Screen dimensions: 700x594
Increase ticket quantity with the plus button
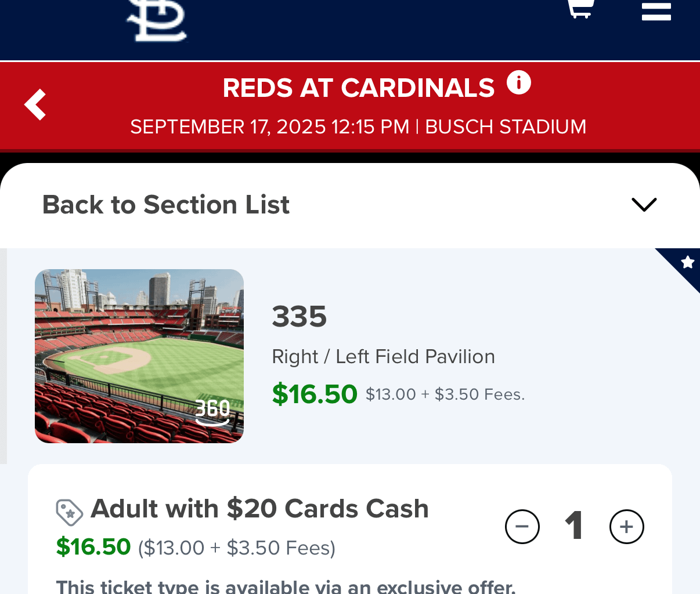coord(627,527)
